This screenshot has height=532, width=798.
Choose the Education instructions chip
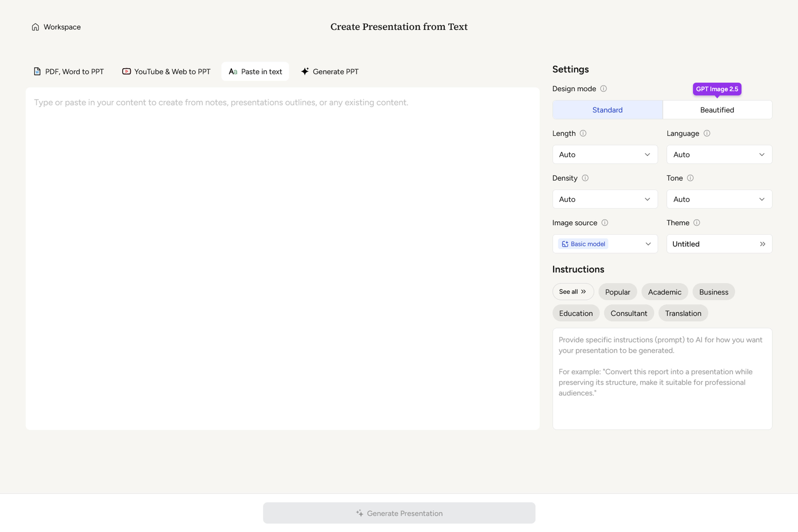(576, 313)
